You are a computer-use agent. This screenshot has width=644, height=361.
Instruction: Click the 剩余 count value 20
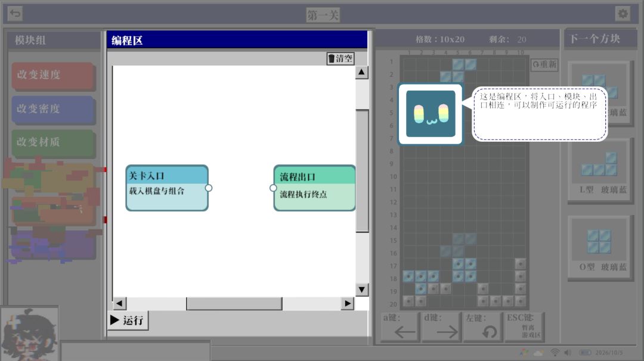coord(522,40)
